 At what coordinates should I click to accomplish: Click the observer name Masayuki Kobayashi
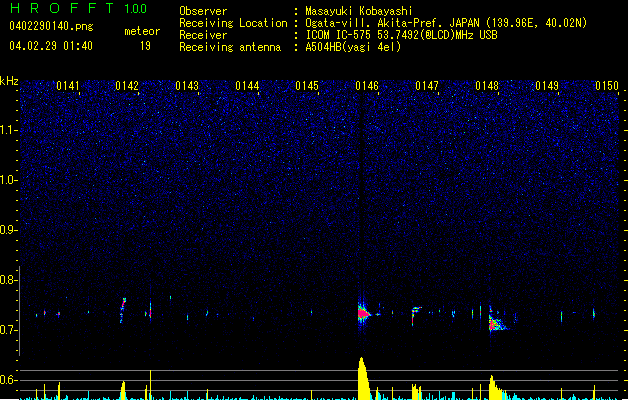click(x=359, y=11)
